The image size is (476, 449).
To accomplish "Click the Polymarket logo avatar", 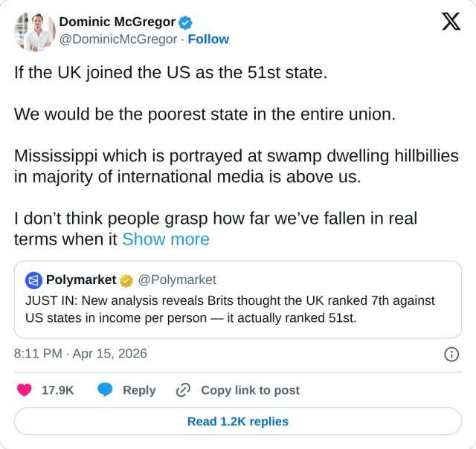I will (x=33, y=280).
